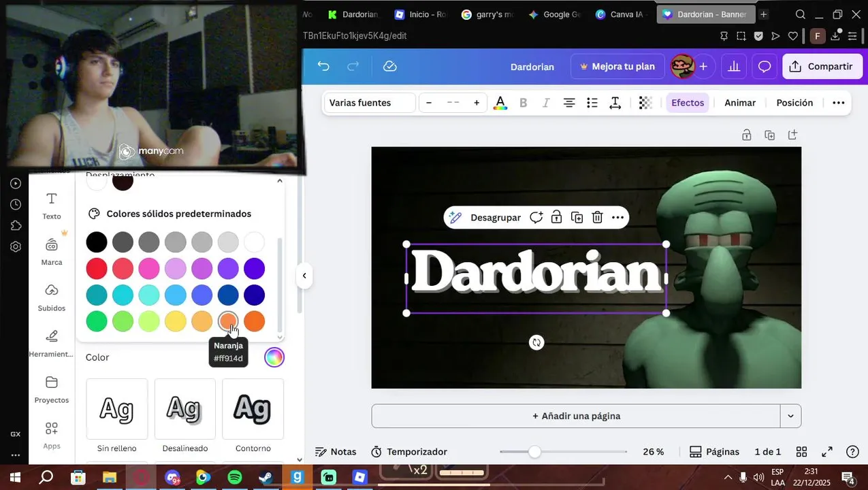Open more options on selection toolbar

pyautogui.click(x=617, y=217)
